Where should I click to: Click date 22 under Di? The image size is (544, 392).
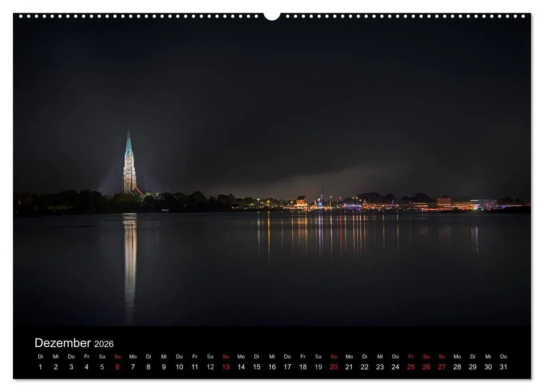coord(364,367)
